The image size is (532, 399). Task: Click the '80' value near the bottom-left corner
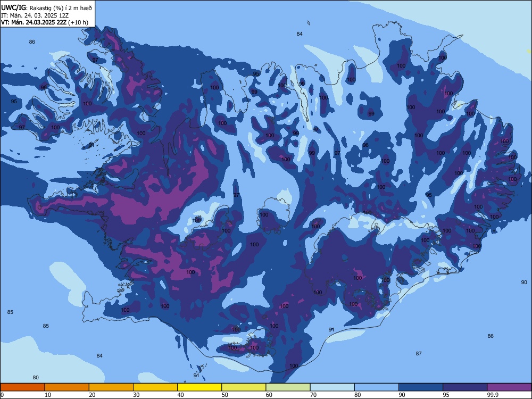click(x=36, y=377)
